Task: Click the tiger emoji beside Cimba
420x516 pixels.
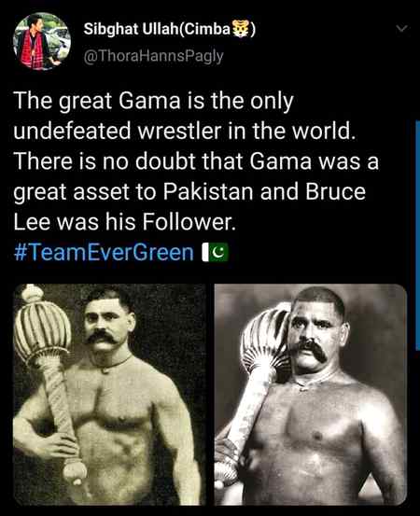Action: pyautogui.click(x=240, y=29)
